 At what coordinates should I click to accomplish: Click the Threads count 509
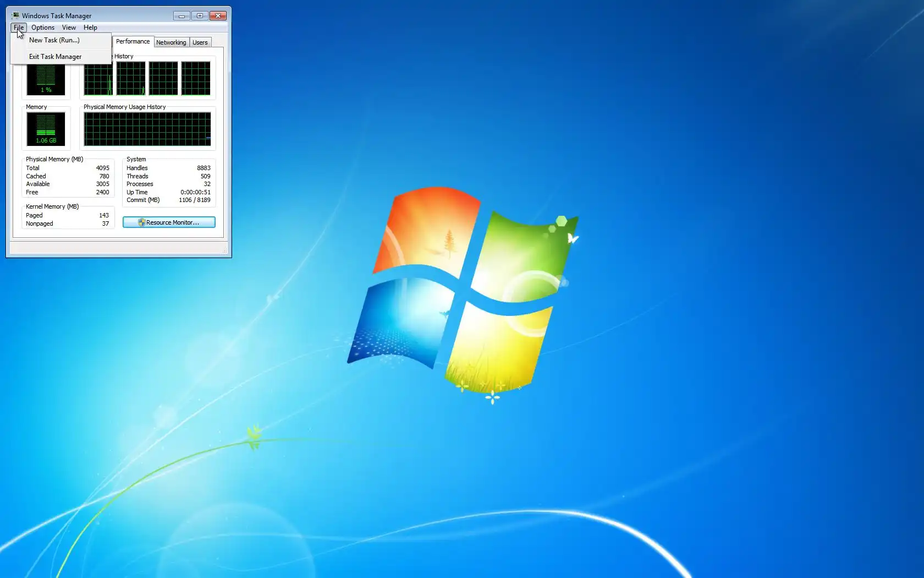click(206, 176)
